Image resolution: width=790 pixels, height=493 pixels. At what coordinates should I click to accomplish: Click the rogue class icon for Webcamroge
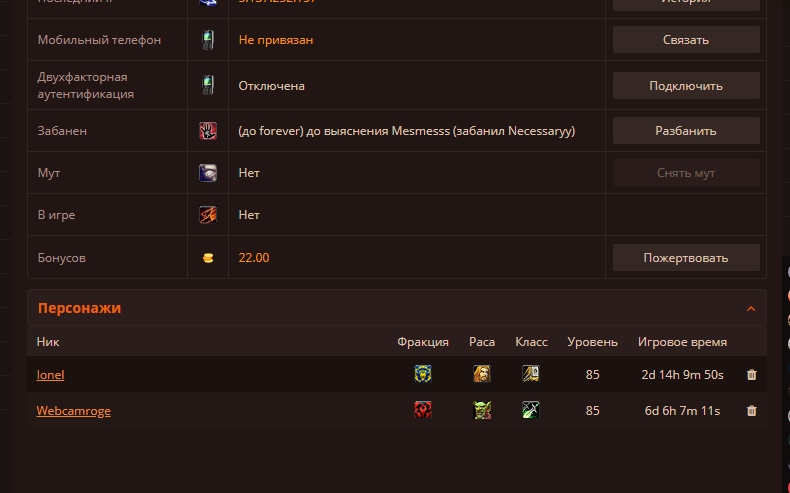(x=531, y=410)
